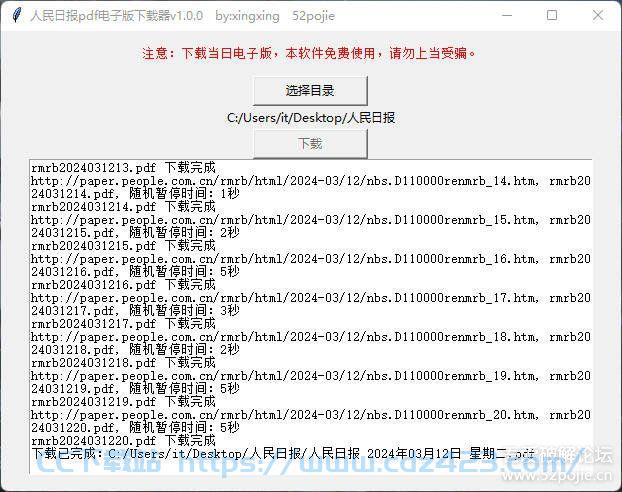Click the log URL ending renmrb_15.htm

point(285,220)
